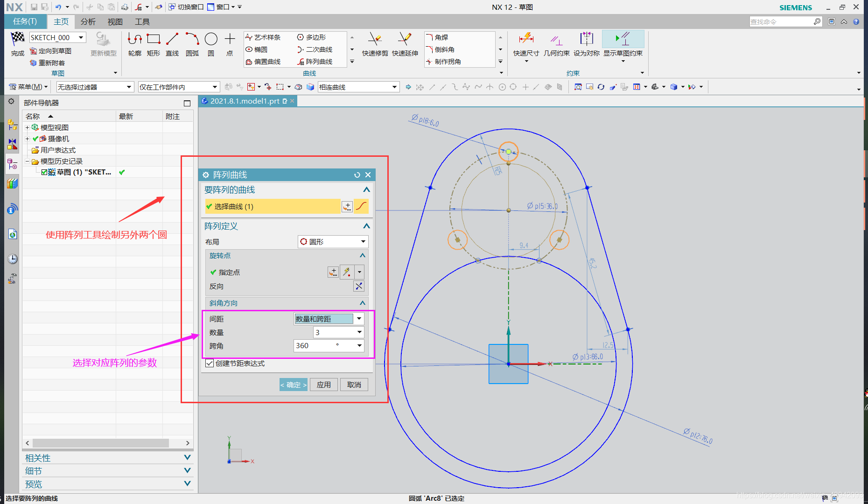
Task: Choose the Offset Curve (偏置曲线) tool
Action: [263, 62]
